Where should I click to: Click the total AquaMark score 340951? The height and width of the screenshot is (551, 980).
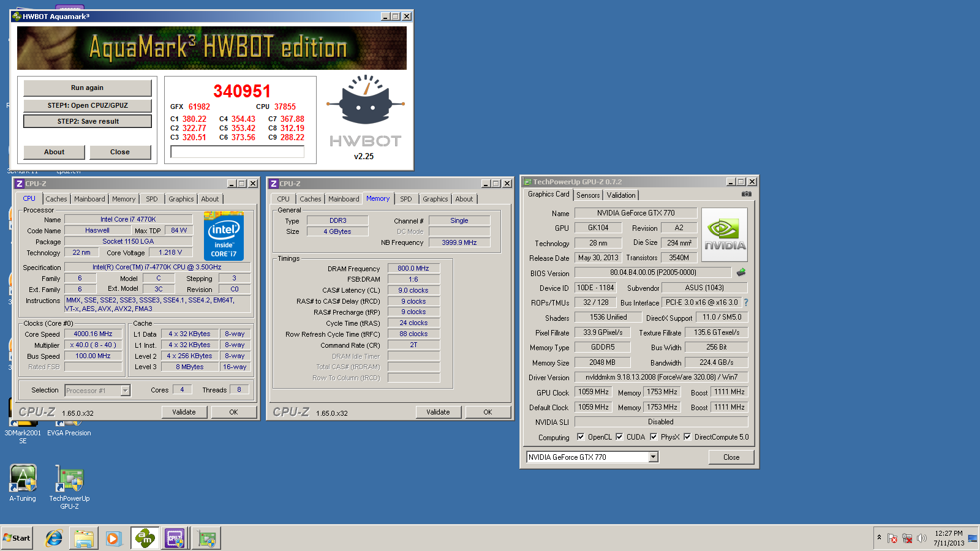tap(242, 91)
